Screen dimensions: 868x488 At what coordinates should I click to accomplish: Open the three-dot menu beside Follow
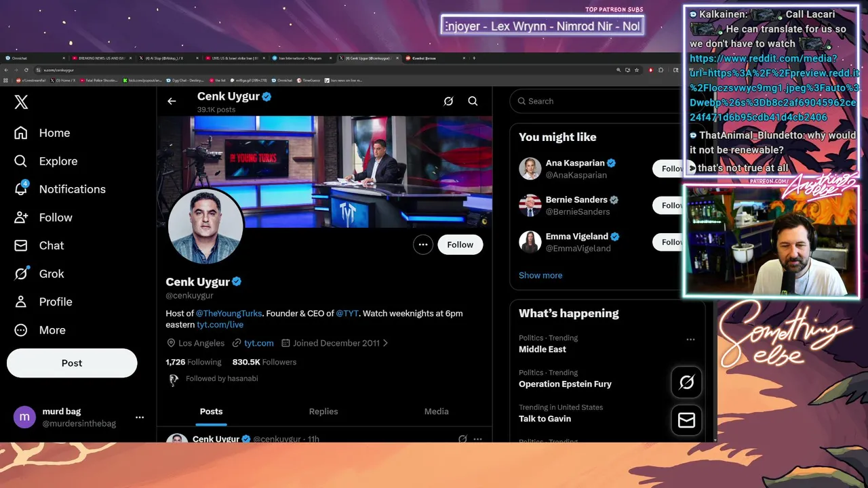click(x=423, y=245)
